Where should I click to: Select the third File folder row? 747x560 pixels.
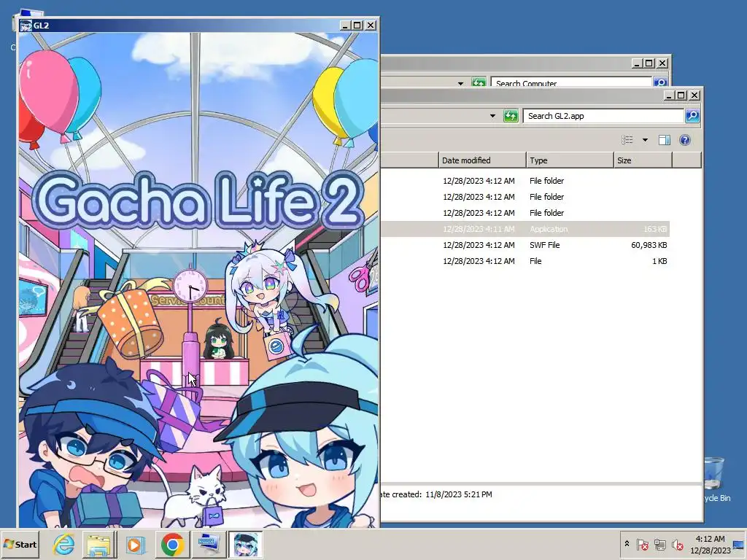tap(525, 213)
